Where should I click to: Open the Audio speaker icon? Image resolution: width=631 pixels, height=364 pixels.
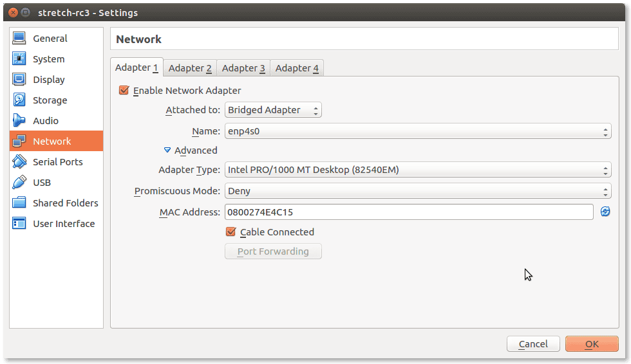coord(19,120)
